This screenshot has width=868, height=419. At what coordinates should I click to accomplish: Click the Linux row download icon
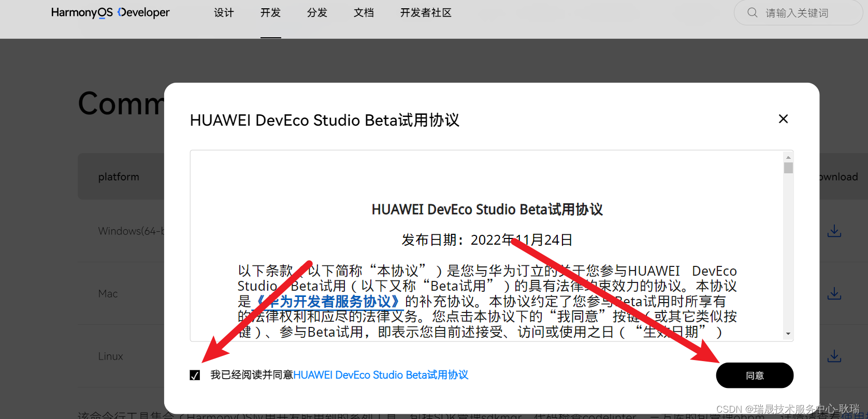click(834, 356)
